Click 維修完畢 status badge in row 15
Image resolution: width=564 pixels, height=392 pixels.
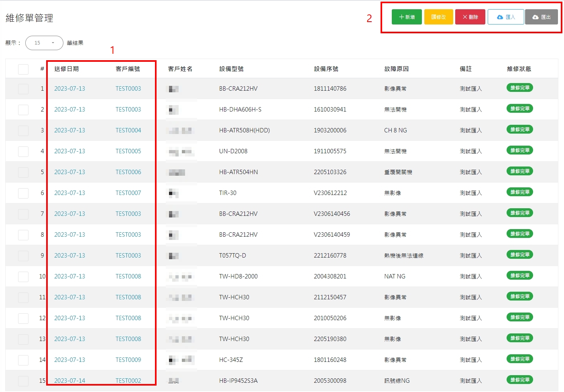[x=519, y=380]
